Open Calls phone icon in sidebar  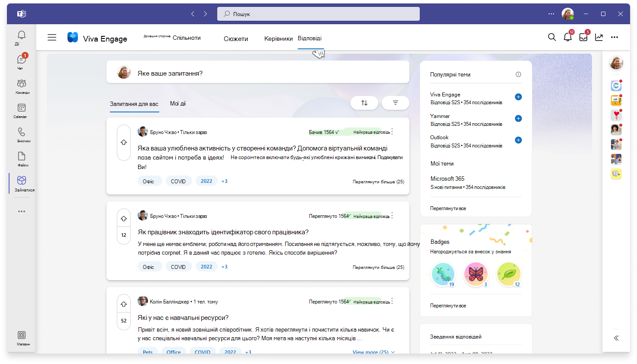coord(21,132)
